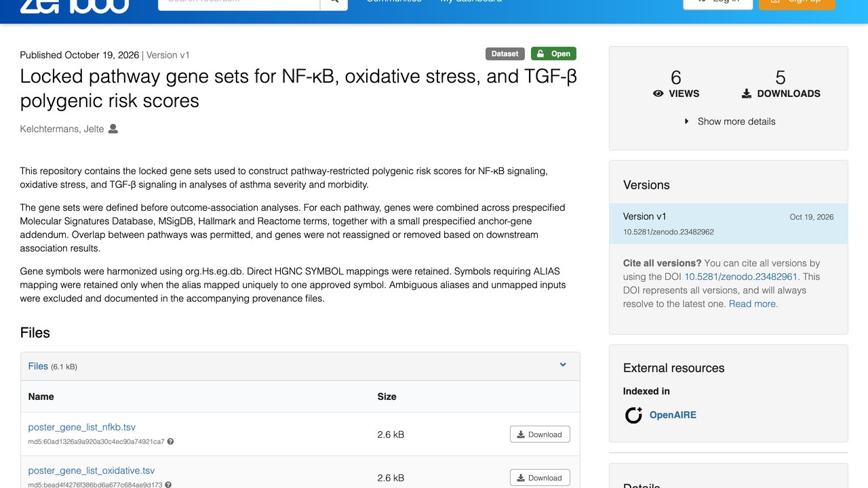Click the version DOI 10.5281/zenodo.23482962
868x488 pixels.
pos(669,232)
